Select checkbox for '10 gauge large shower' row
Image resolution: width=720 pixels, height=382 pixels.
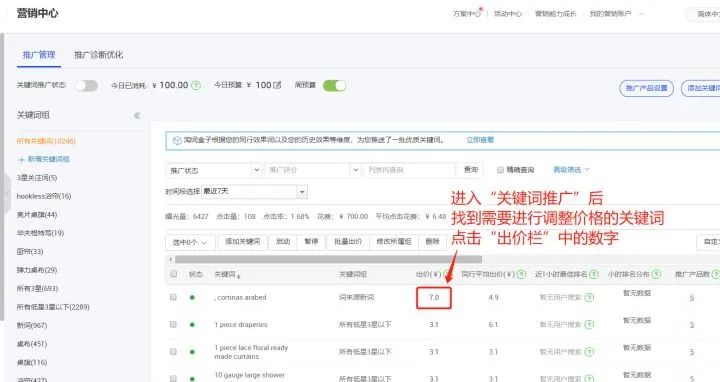click(173, 378)
